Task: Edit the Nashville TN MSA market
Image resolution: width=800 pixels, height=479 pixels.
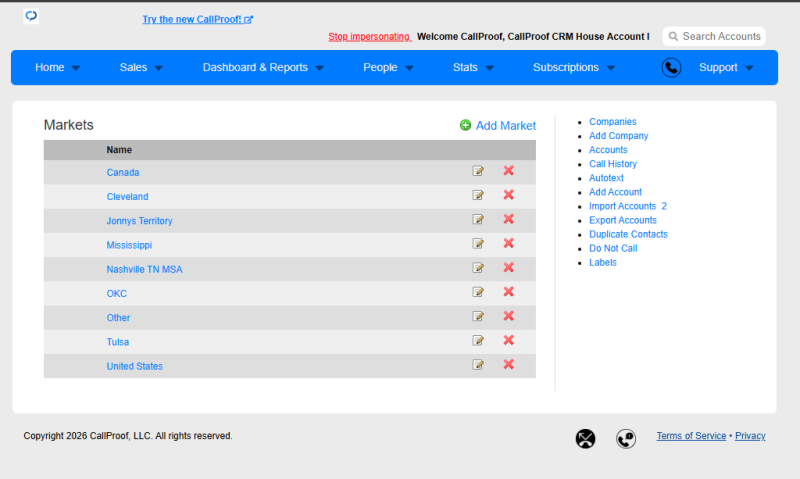Action: point(478,268)
